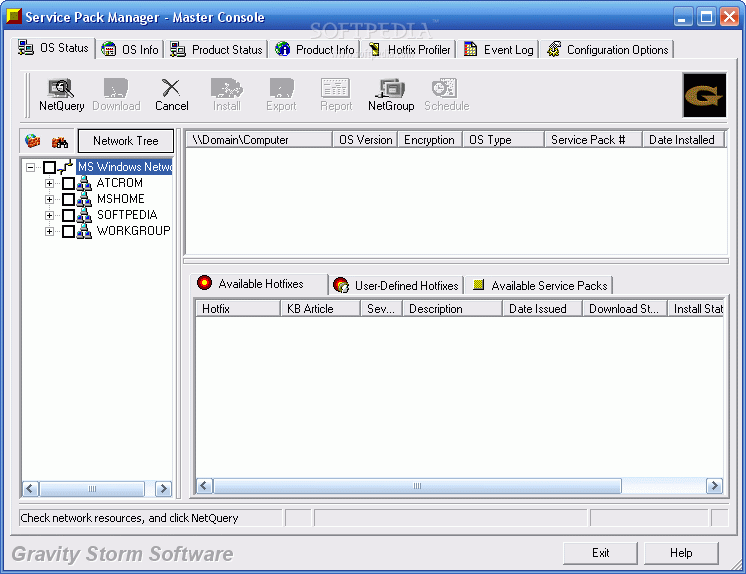Click the hotfix list scrollbar right arrow
Image resolution: width=746 pixels, height=574 pixels.
[x=714, y=486]
